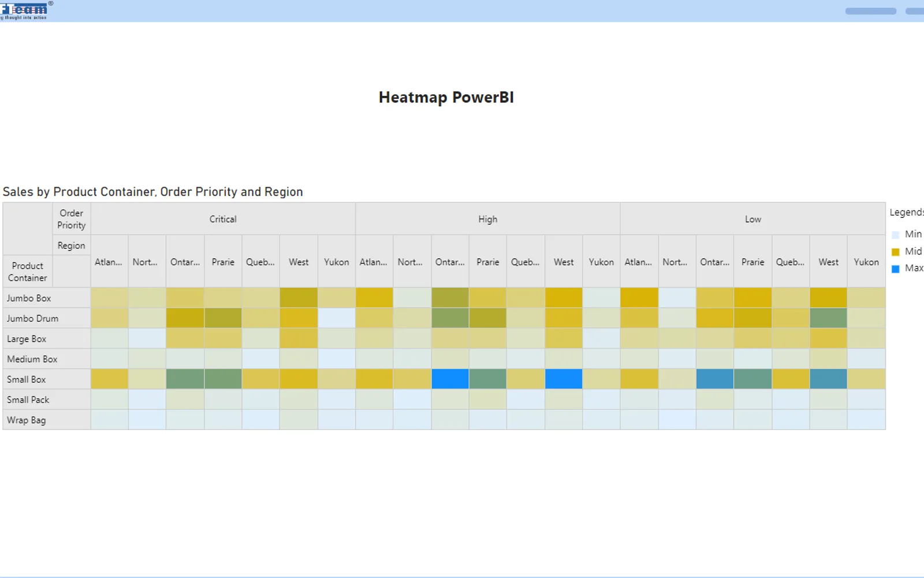Viewport: 924px width, 578px height.
Task: Select the Yukon column under Critical
Action: [x=337, y=262]
